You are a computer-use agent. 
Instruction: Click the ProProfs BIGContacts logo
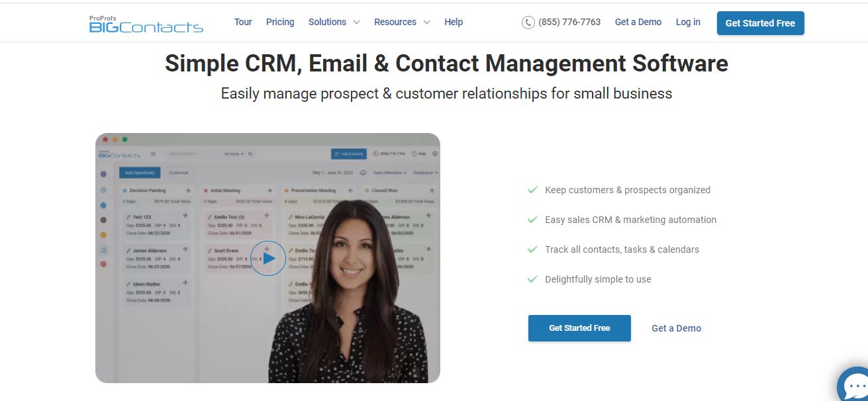pyautogui.click(x=146, y=24)
